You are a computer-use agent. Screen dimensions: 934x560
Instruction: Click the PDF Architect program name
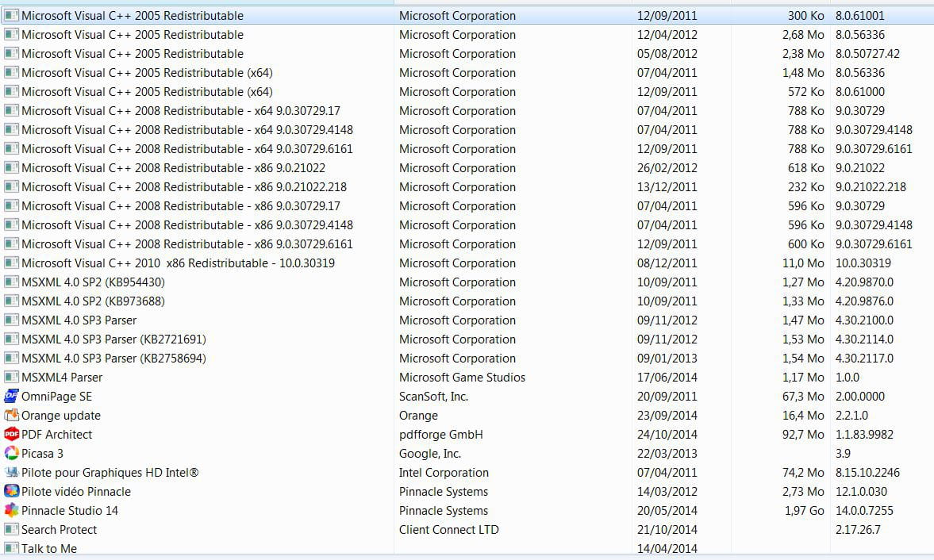(56, 435)
